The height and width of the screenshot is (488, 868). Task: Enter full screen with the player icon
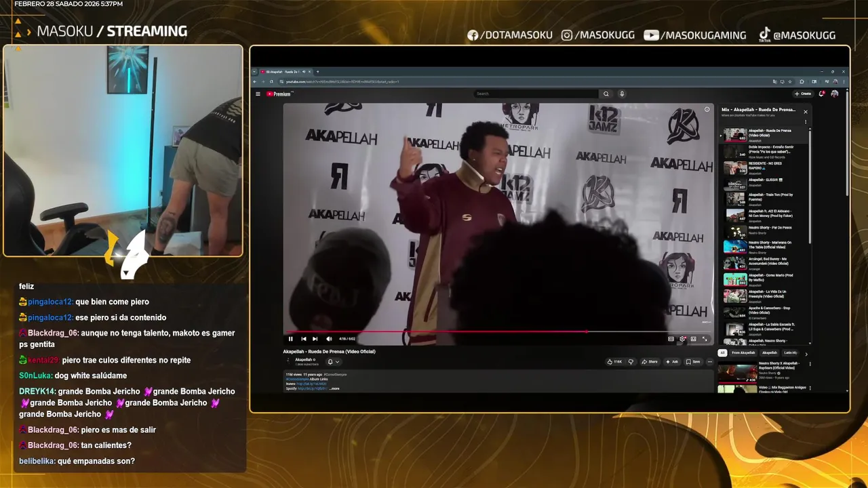[x=705, y=339]
